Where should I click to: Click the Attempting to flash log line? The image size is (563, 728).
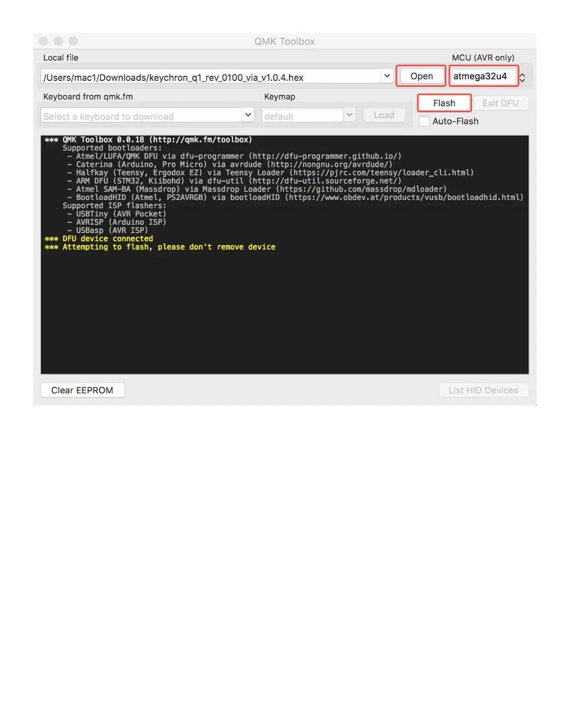pos(160,247)
